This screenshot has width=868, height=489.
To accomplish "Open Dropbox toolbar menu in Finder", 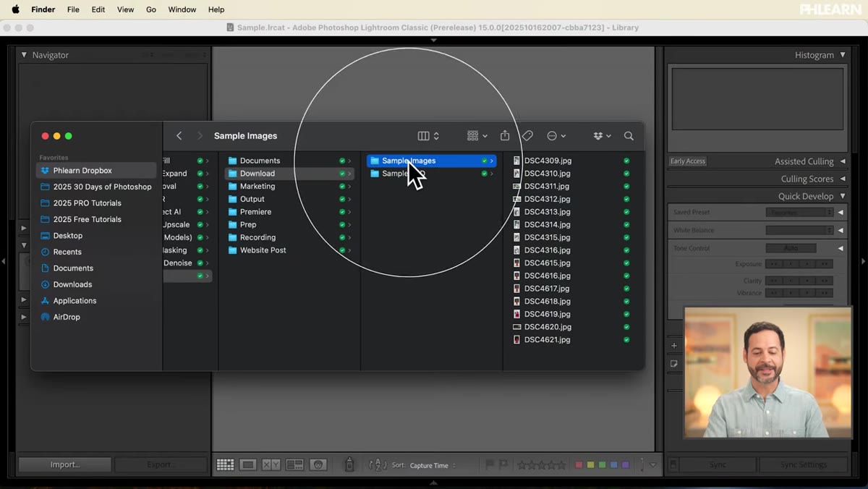I will (602, 136).
